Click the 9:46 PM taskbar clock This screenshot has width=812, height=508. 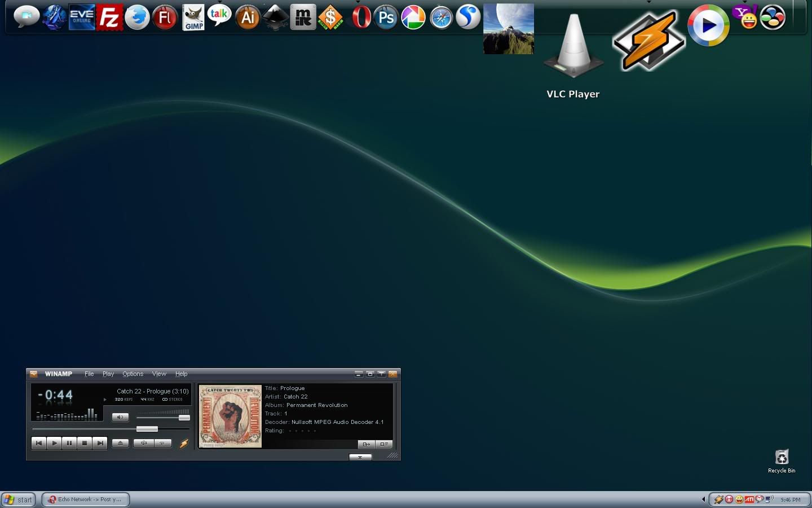point(791,500)
